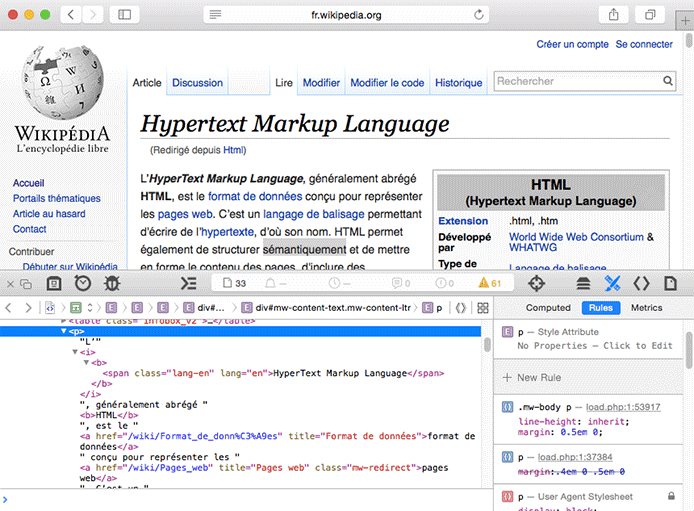The image size is (694, 511).
Task: Toggle shadow DOM braces icon in path bar
Action: (x=461, y=307)
